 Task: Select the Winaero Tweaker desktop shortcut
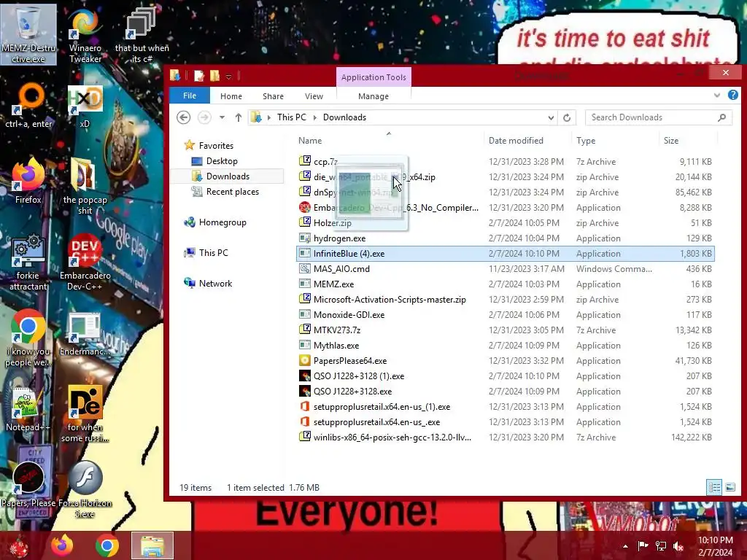click(x=85, y=35)
